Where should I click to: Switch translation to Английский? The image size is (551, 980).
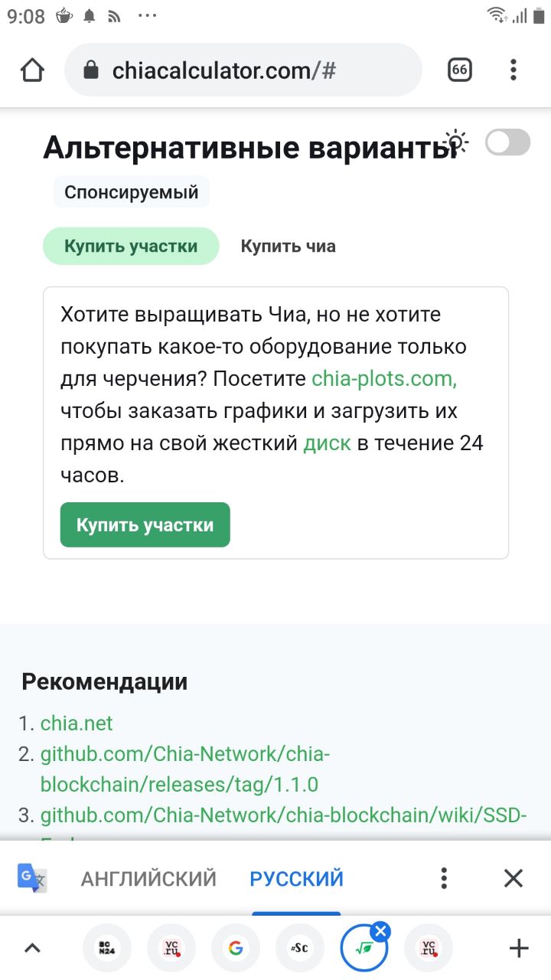point(148,878)
